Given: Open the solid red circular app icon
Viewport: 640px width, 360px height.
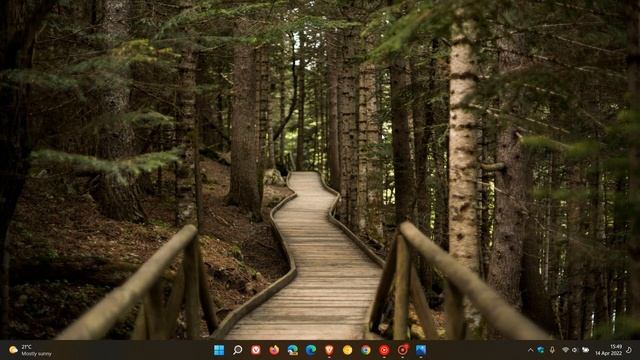Looking at the screenshot, I should point(384,350).
